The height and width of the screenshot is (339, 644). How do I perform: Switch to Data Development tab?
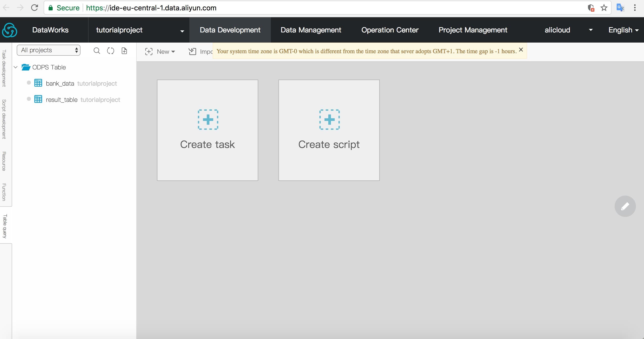tap(230, 30)
